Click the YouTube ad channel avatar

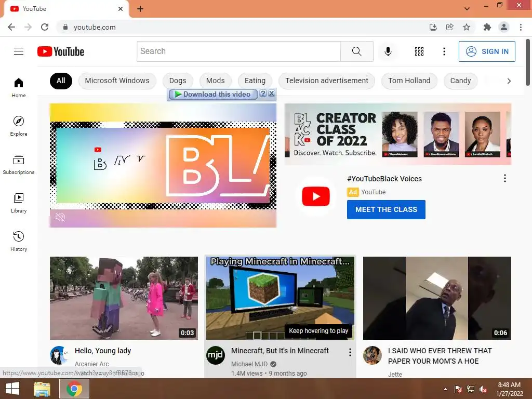tap(316, 196)
